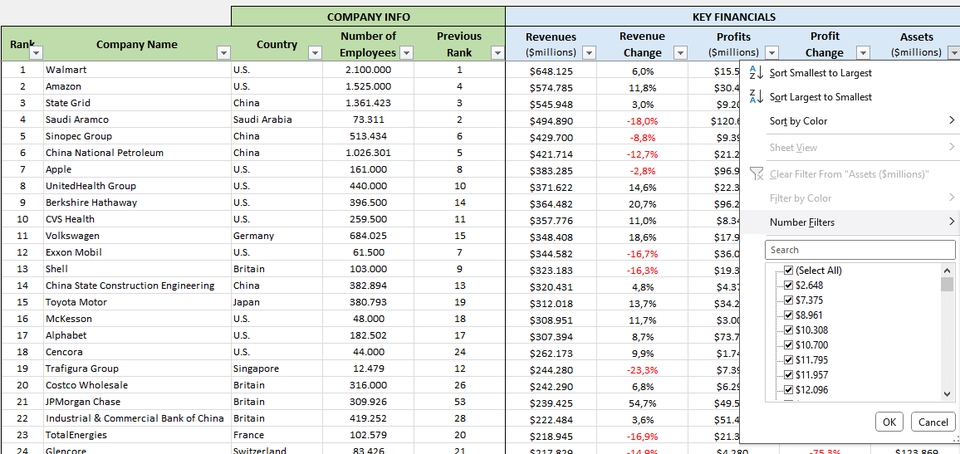
Task: Select the UnitedHealth Group cell
Action: click(137, 186)
